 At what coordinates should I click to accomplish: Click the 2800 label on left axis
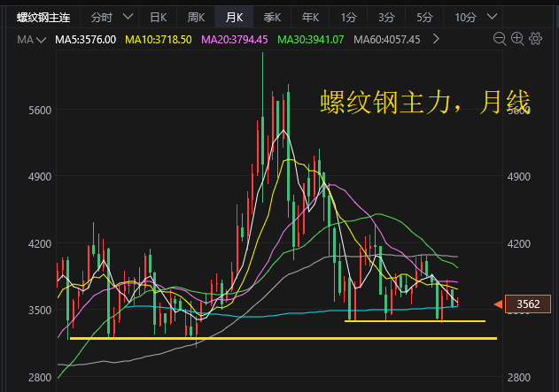40,378
